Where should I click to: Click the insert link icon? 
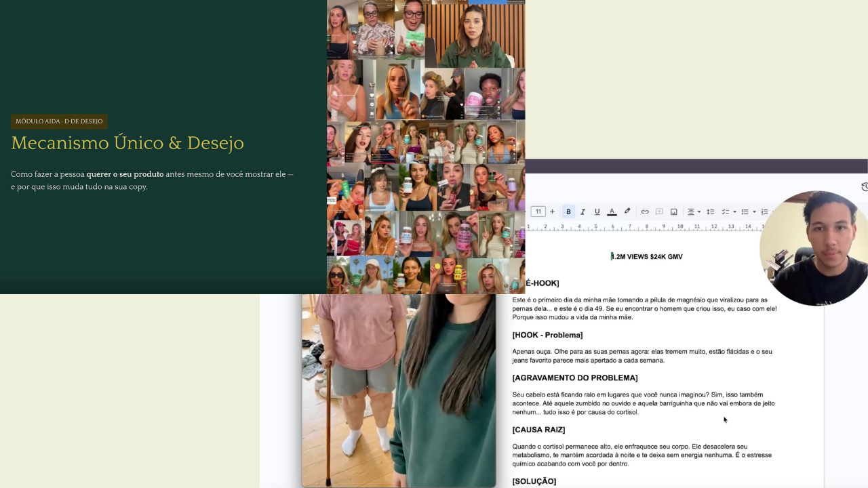(x=645, y=211)
